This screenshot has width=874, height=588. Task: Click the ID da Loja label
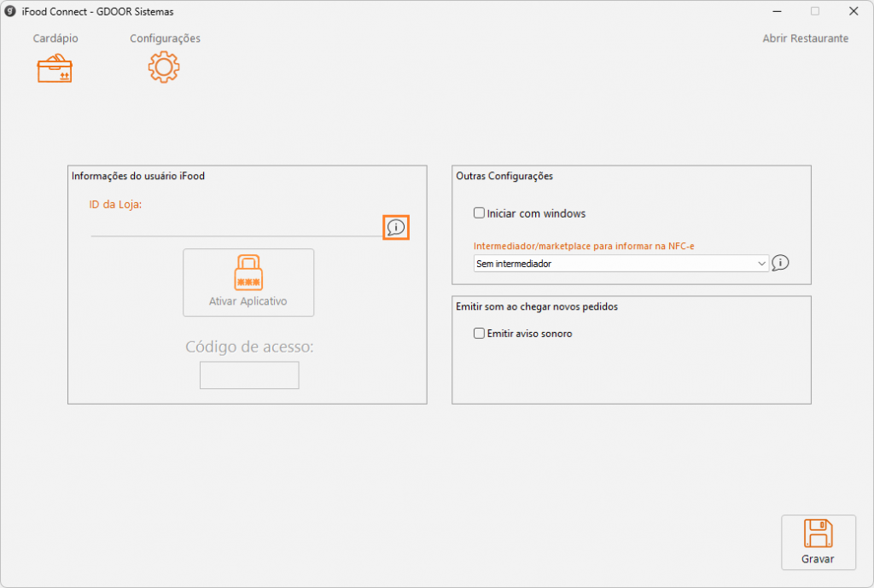[x=115, y=205]
